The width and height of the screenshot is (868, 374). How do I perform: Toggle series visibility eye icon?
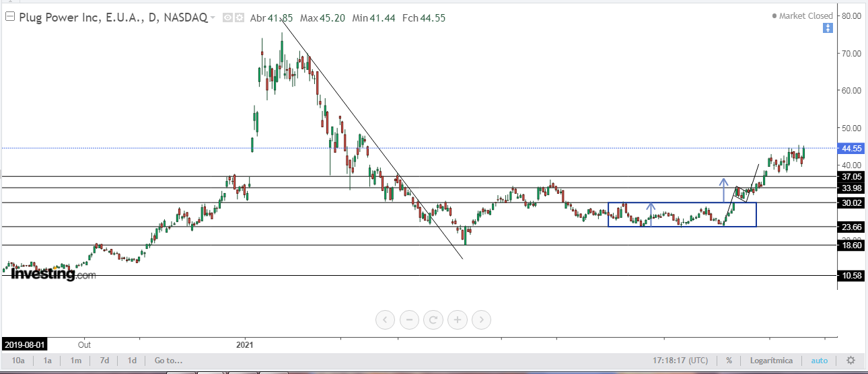[227, 18]
